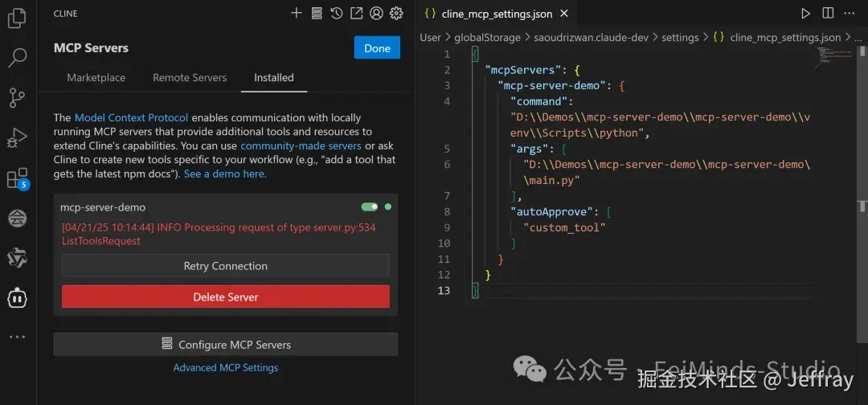
Task: Open MCP Servers icon in Cline header
Action: (317, 14)
